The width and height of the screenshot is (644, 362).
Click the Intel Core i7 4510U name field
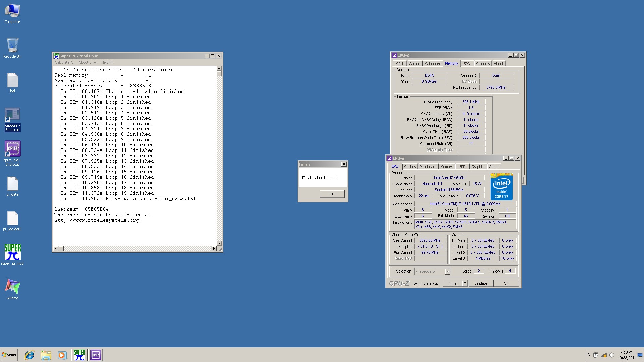pyautogui.click(x=449, y=178)
